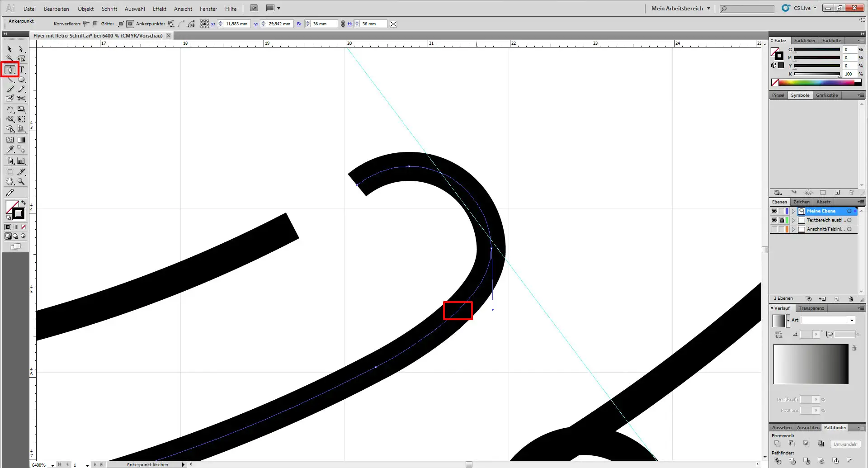Hide the Meine Ebene layer
Image resolution: width=868 pixels, height=468 pixels.
pos(774,211)
